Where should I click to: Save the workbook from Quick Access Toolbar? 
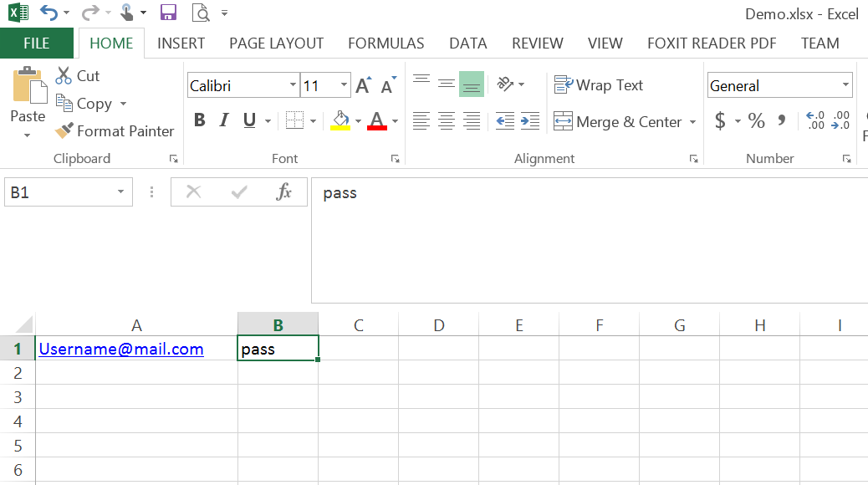pos(167,13)
